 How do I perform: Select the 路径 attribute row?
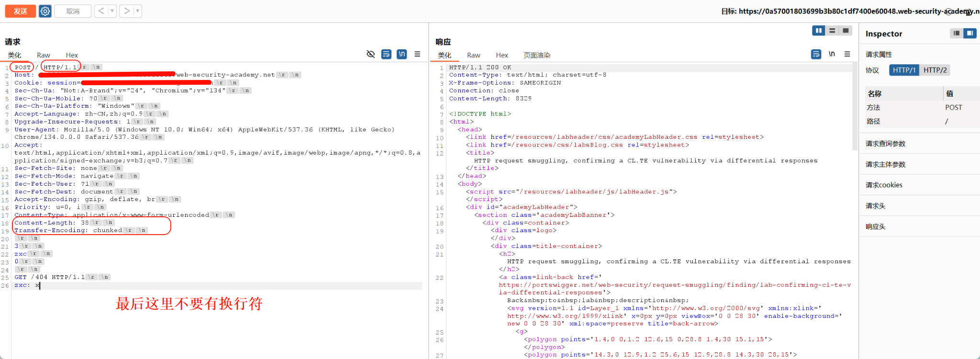[921, 122]
